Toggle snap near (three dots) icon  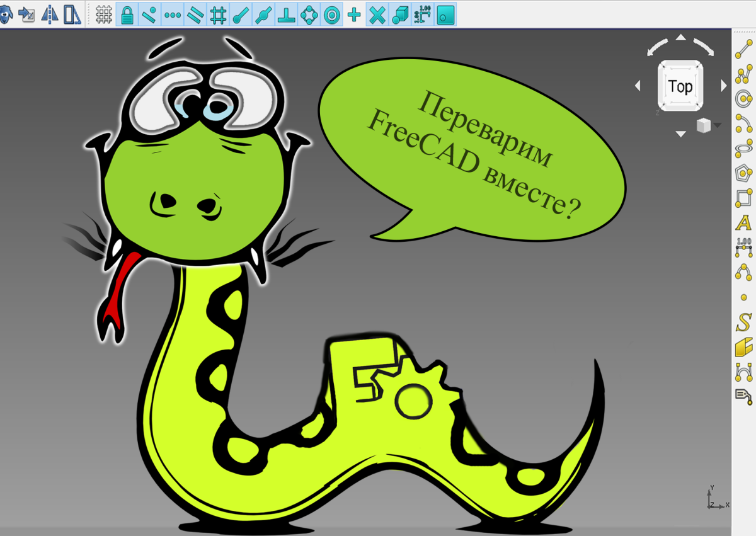point(172,14)
